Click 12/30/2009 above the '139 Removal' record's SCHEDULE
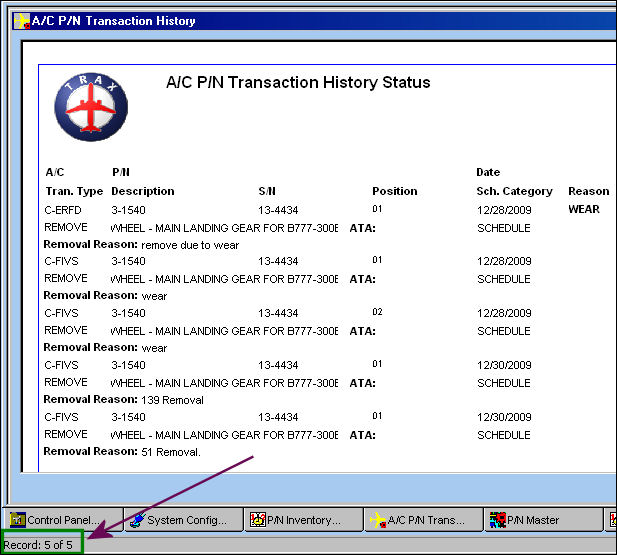The image size is (617, 555). pos(504,365)
